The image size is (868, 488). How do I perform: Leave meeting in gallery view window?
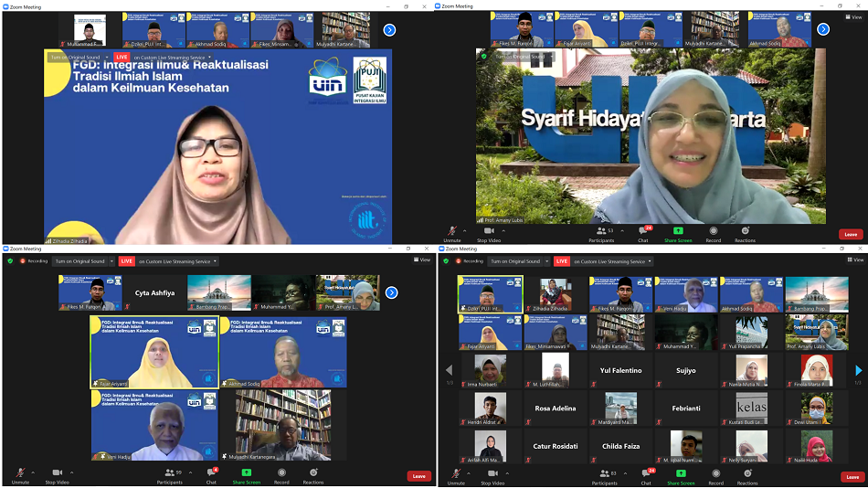coord(852,476)
